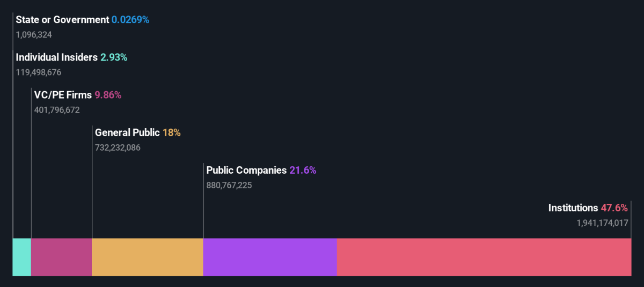
Task: Select the purple Public Companies bar segment
Action: pyautogui.click(x=269, y=257)
